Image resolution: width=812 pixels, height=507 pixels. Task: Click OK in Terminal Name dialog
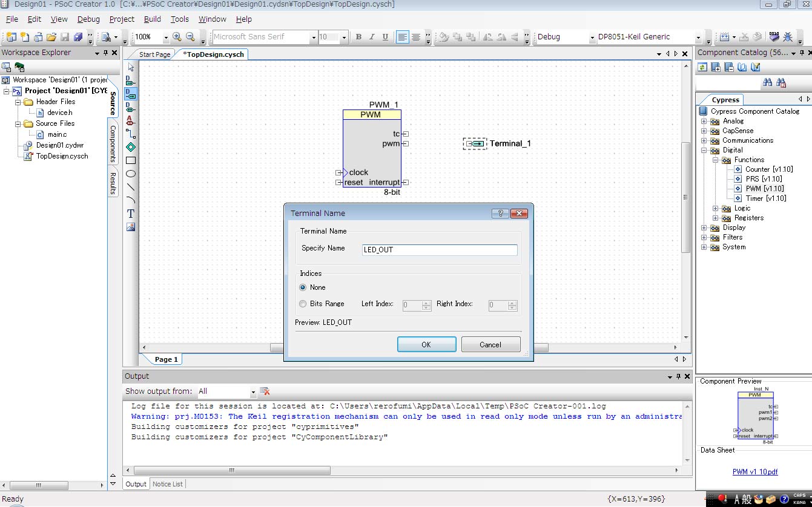click(x=426, y=344)
